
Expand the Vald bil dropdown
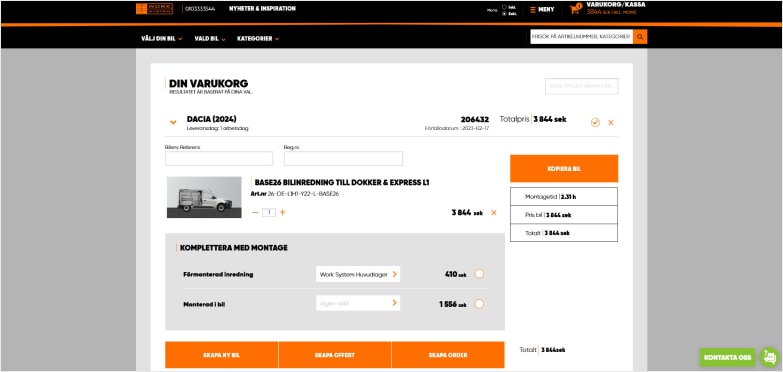(x=210, y=38)
